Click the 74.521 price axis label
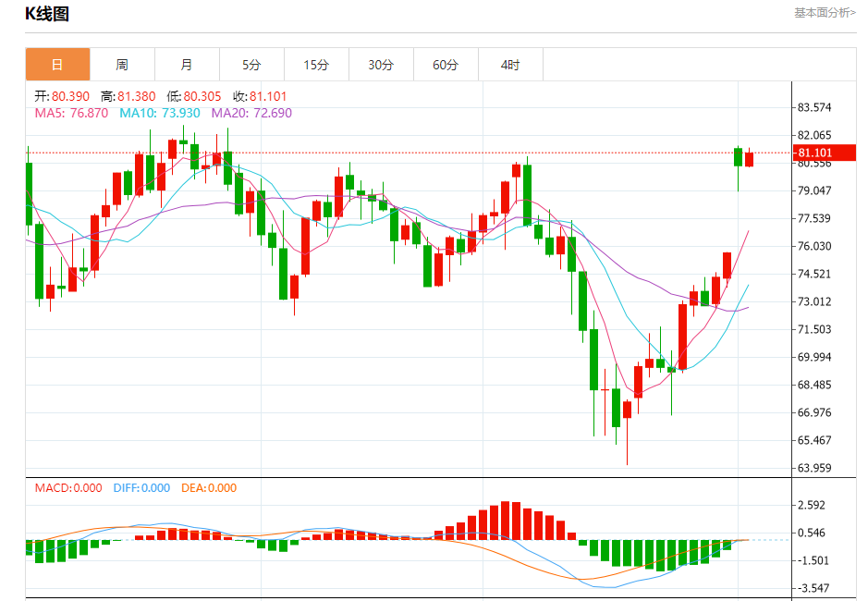Screen dimensions: 868x601 814,274
